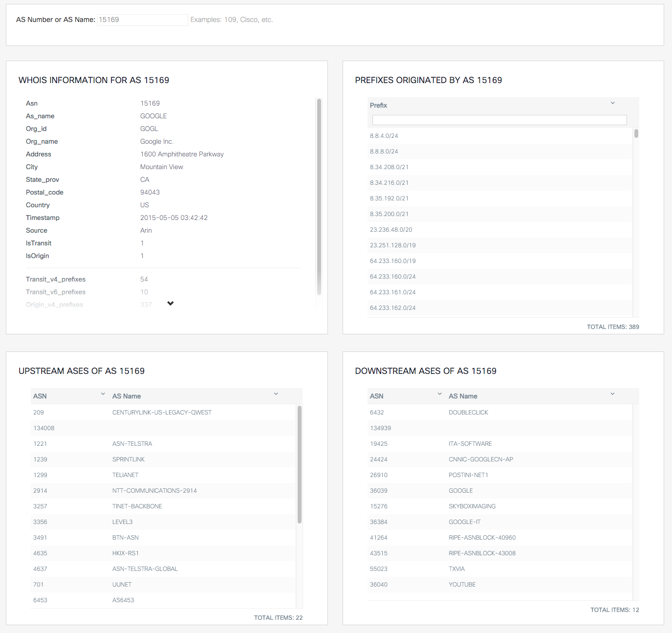Open the Prefix column dropdown arrow

[612, 103]
